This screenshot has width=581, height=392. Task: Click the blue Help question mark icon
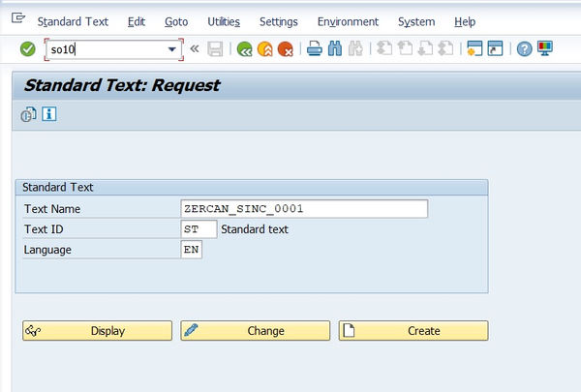point(524,49)
